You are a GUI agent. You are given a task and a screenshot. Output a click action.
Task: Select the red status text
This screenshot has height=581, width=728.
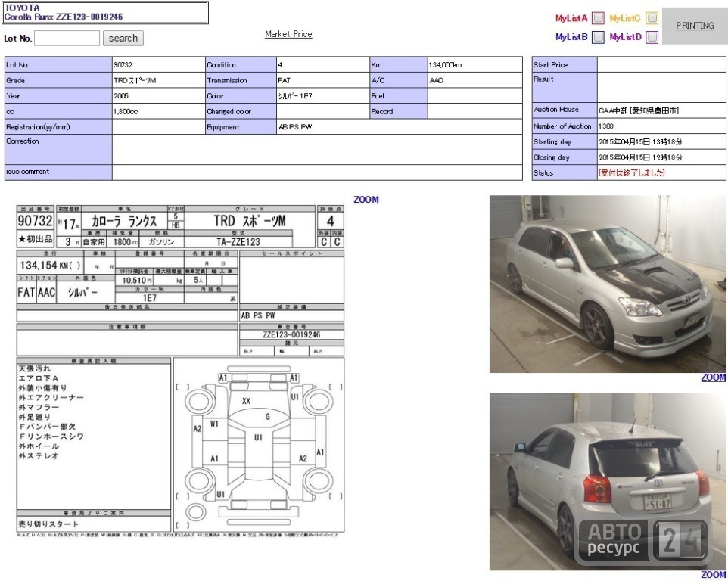click(x=631, y=172)
